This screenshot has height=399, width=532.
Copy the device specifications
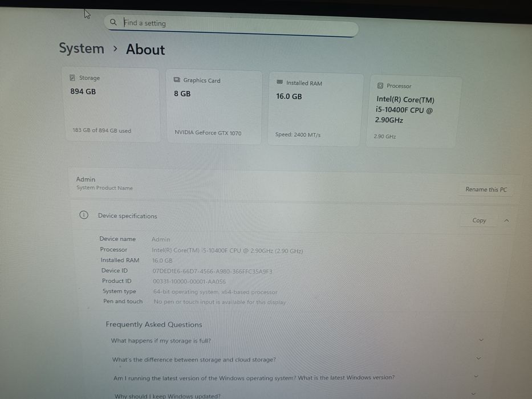click(479, 221)
